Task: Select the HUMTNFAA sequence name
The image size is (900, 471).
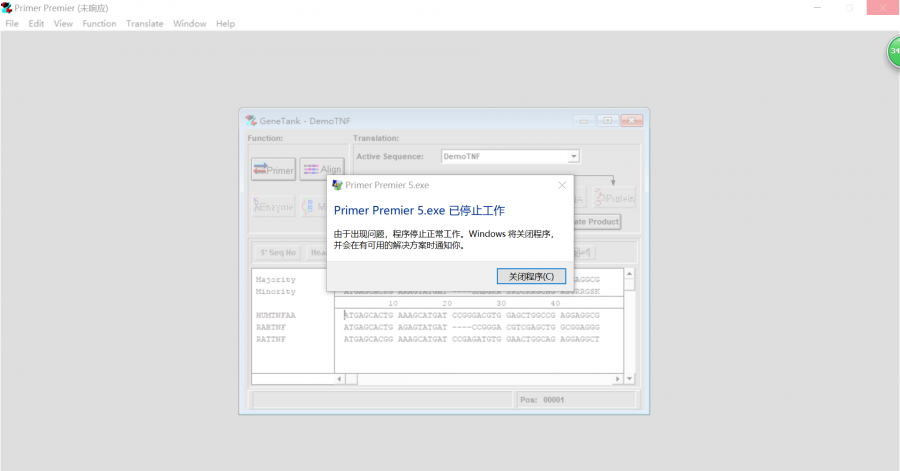Action: (x=276, y=316)
